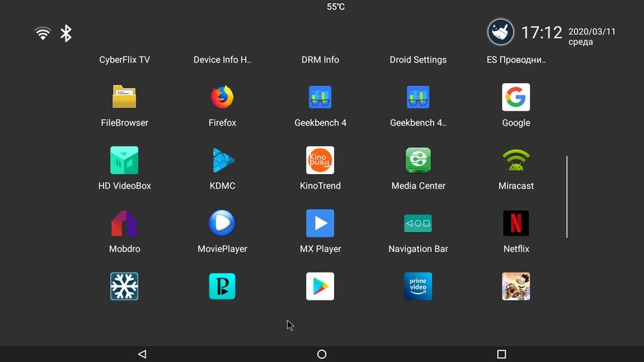Viewport: 644px width, 362px height.
Task: Tap the memory cleaner broom icon
Action: 500,32
